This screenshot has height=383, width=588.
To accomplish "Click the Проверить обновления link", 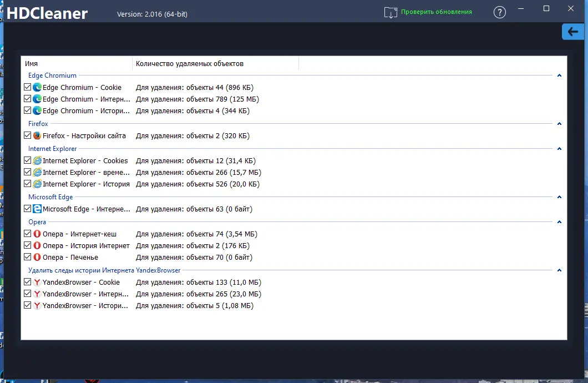I will [x=437, y=12].
